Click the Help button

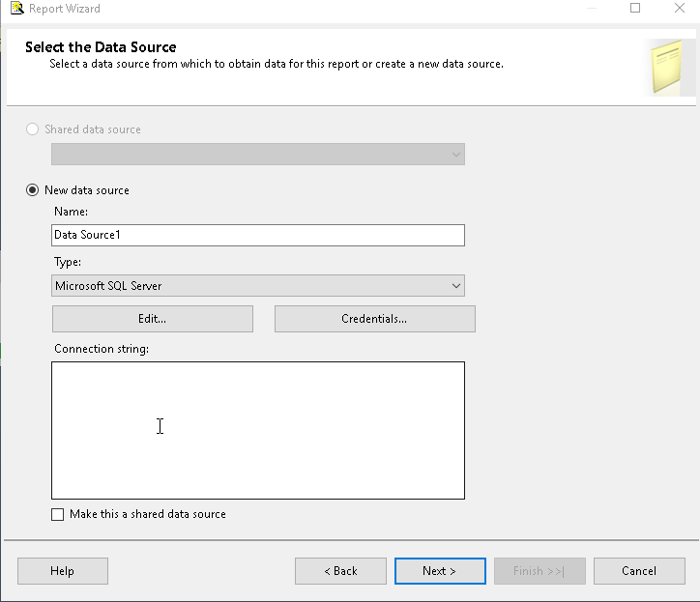coord(62,571)
